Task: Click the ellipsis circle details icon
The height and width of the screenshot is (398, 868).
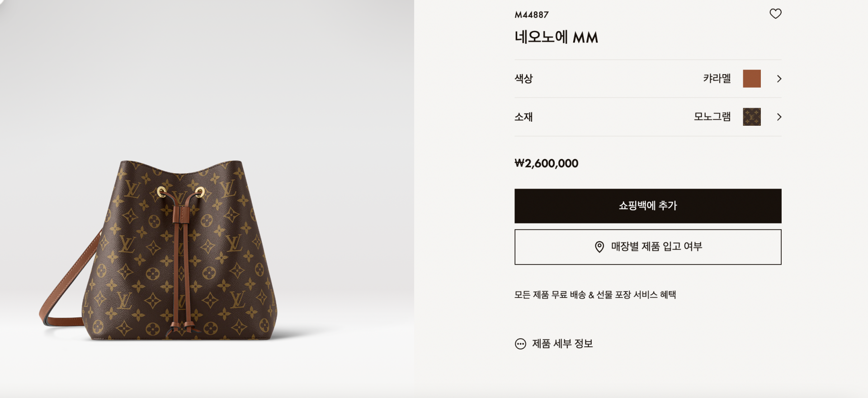Action: coord(520,344)
